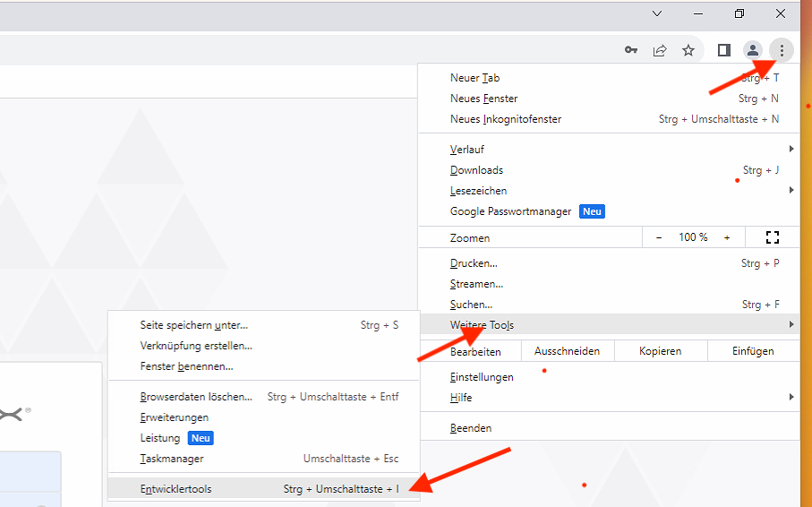The image size is (812, 507).
Task: Decrease zoom with the minus button
Action: (x=659, y=237)
